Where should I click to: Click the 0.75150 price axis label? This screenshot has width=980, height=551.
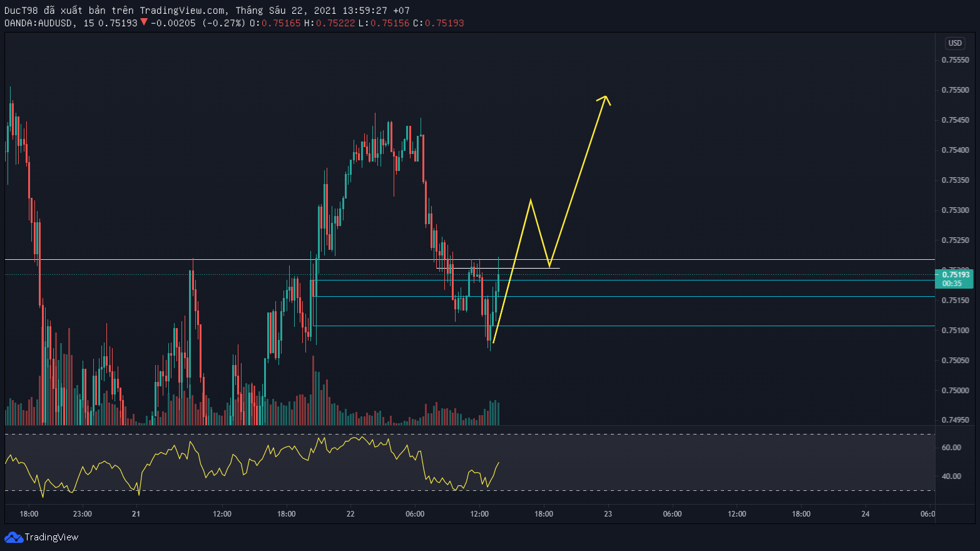pos(956,301)
